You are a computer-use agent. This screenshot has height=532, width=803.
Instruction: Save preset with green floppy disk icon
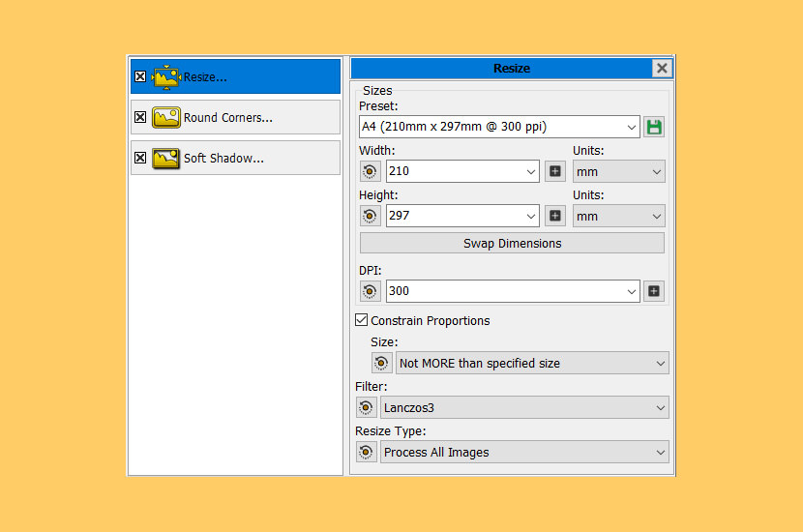(x=654, y=127)
